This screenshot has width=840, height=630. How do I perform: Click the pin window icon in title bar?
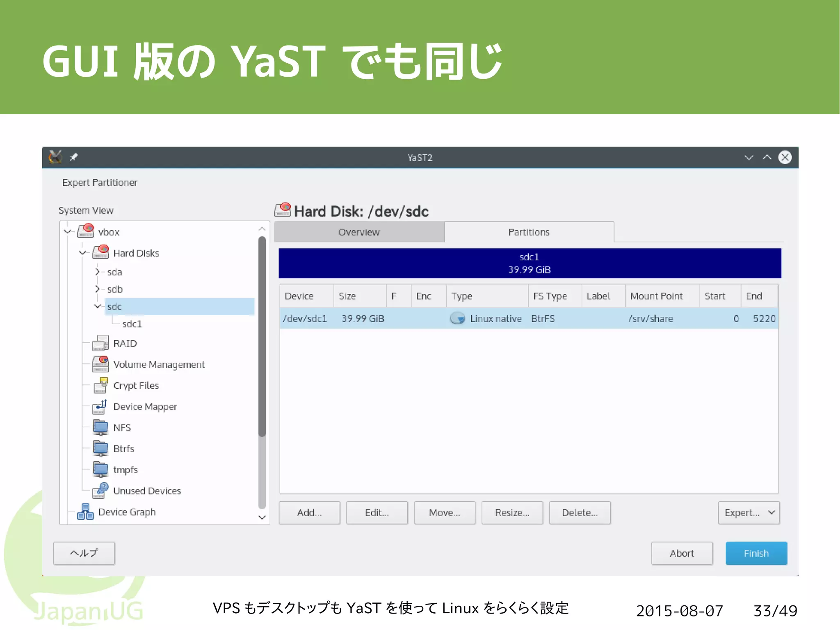(x=74, y=157)
